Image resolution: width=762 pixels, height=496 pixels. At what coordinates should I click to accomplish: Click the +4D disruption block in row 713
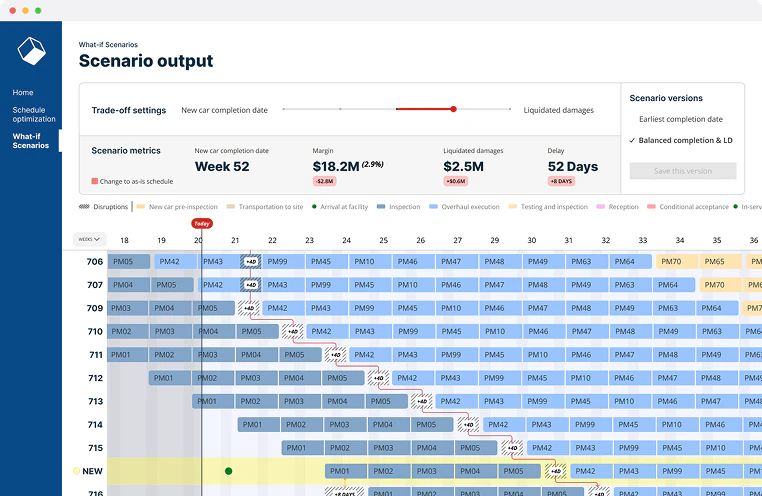pos(422,401)
